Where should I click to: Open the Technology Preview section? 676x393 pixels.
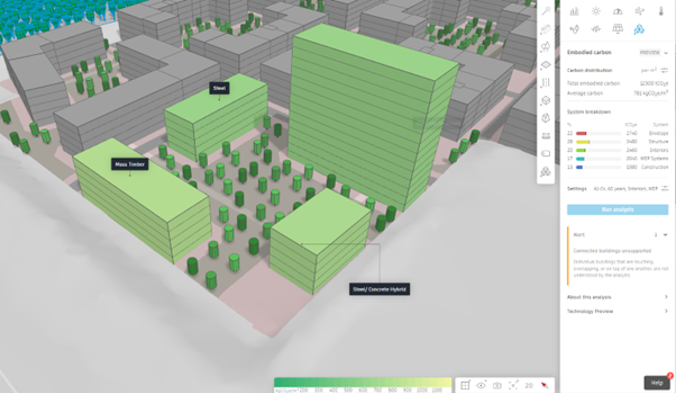[617, 311]
